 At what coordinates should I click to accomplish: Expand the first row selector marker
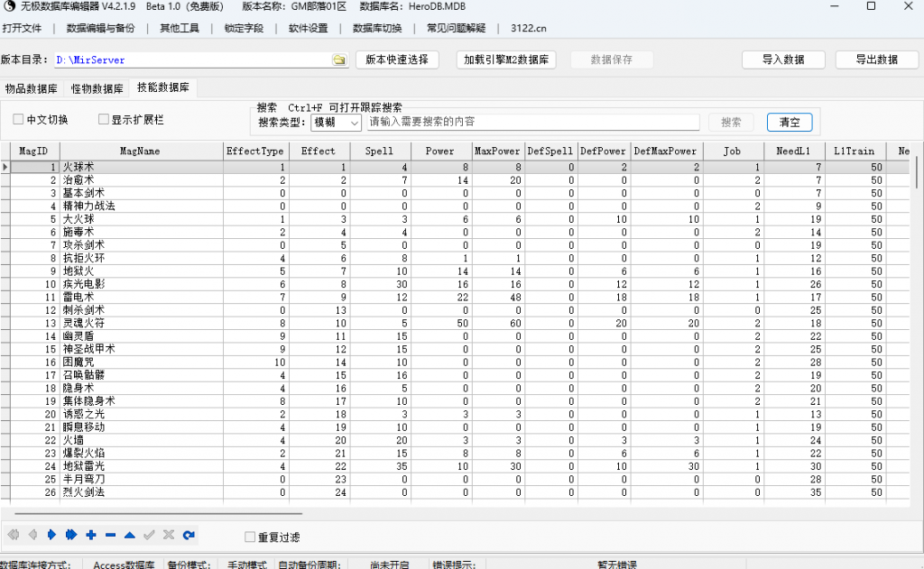tap(5, 167)
